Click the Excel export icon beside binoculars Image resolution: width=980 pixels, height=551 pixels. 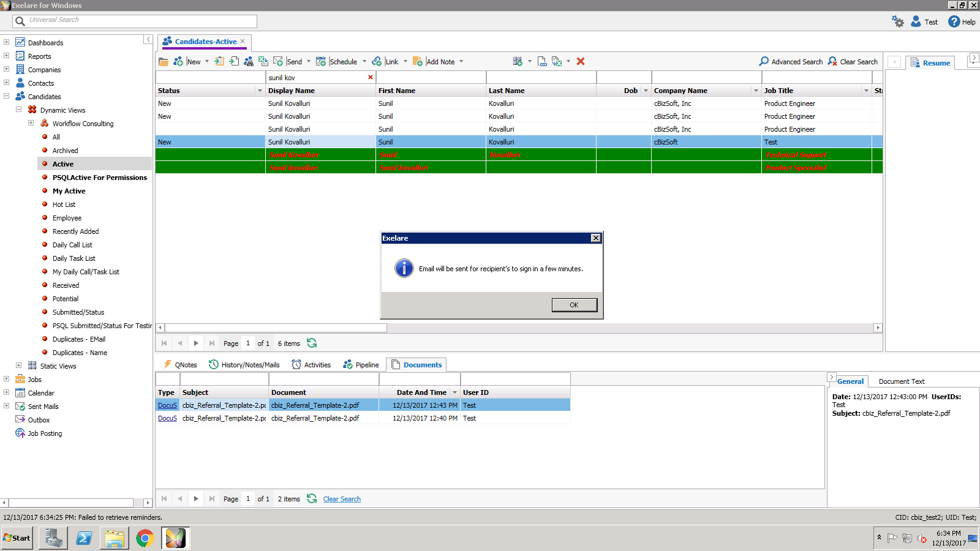[263, 61]
